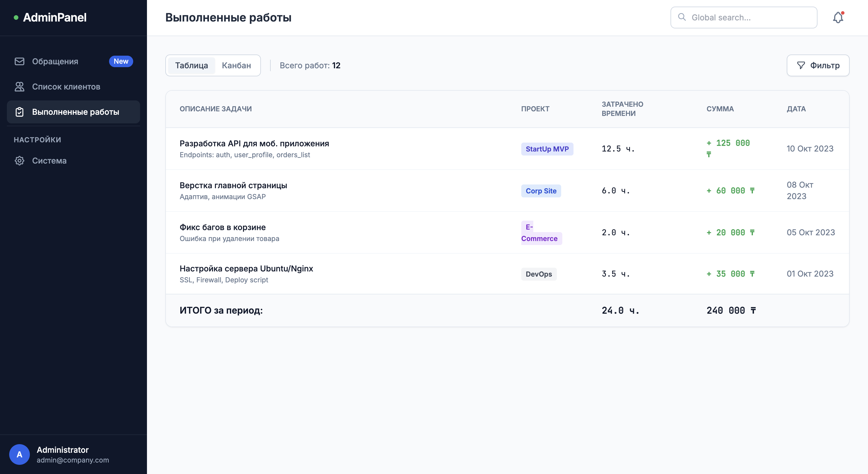The height and width of the screenshot is (474, 868).
Task: Click the users icon for Список клиентов
Action: click(x=20, y=87)
